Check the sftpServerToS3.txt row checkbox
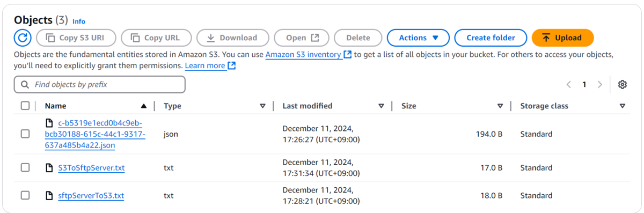Image resolution: width=644 pixels, height=213 pixels. pyautogui.click(x=25, y=196)
